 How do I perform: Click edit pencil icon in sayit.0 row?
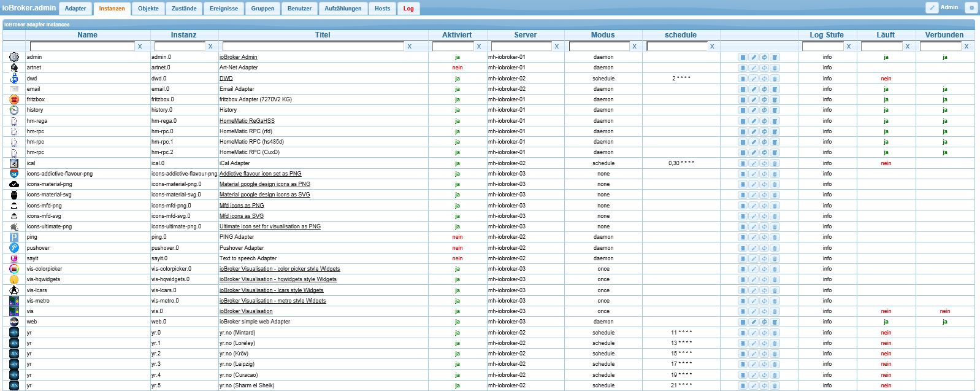[754, 258]
